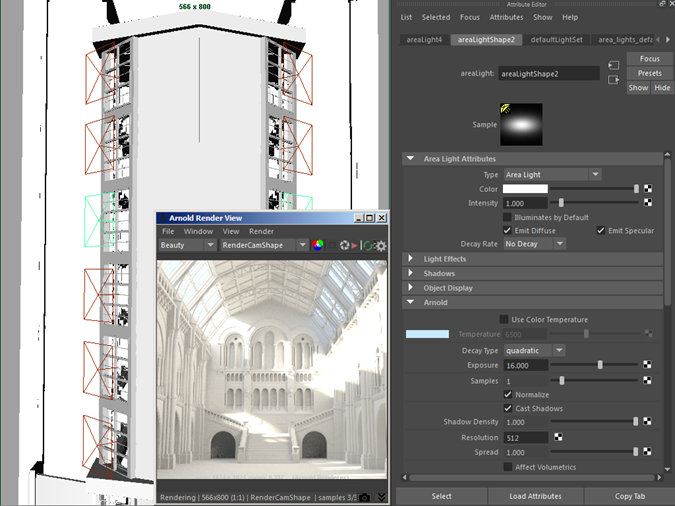Viewport: 675px width, 506px height.
Task: Click the output connection icon beside areaLight name
Action: click(x=613, y=80)
